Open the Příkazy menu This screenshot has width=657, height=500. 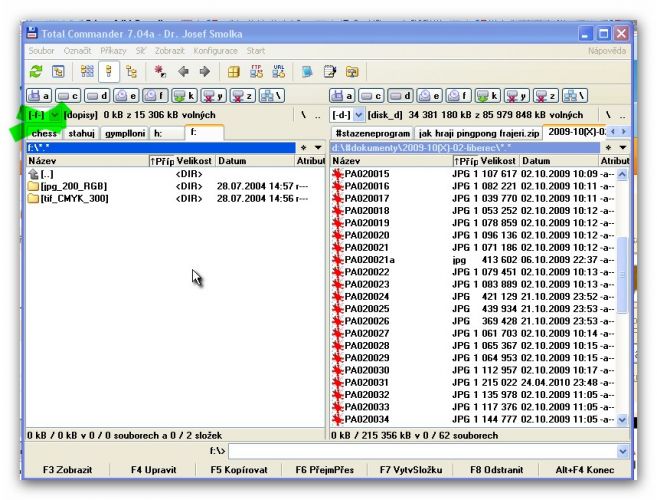pos(113,51)
